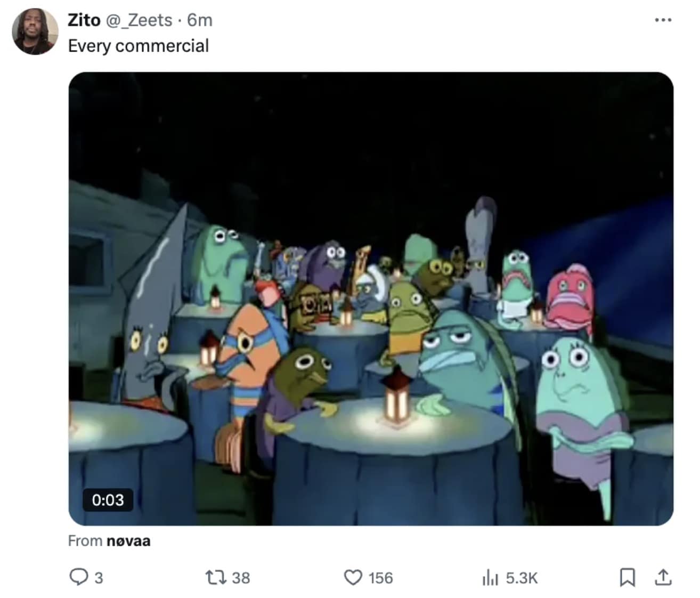The height and width of the screenshot is (598, 700).
Task: Open the 6m timestamp permalink
Action: point(200,20)
